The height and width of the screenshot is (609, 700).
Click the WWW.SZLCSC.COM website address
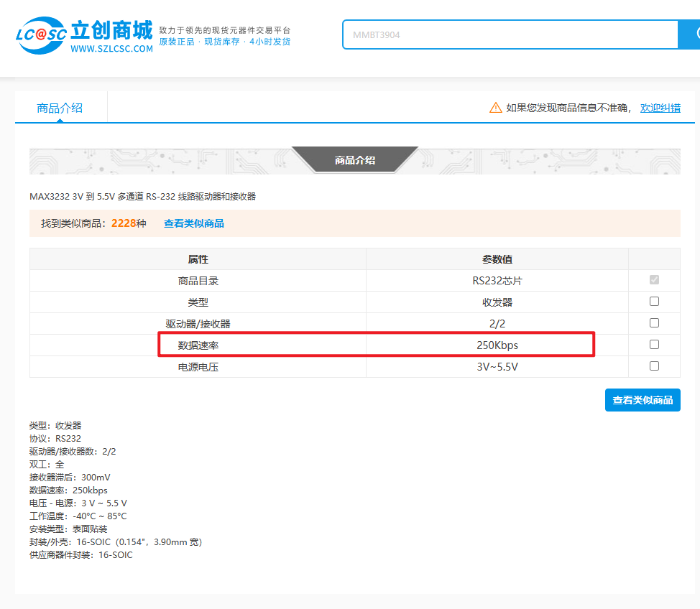point(111,49)
